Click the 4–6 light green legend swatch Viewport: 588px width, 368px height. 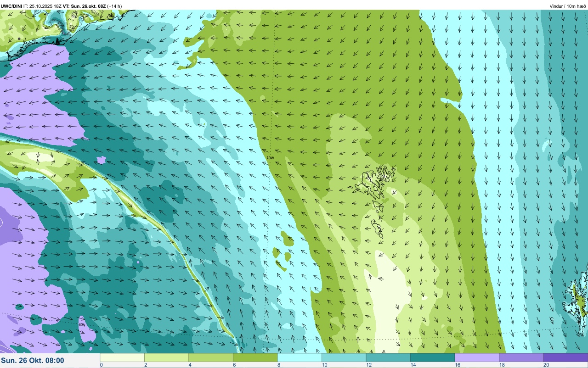coord(211,357)
